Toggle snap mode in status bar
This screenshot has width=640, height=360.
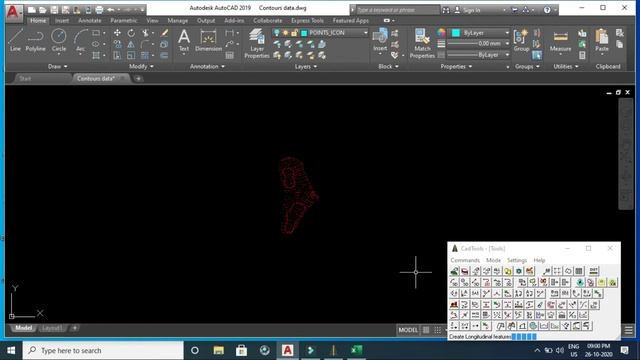[x=438, y=330]
